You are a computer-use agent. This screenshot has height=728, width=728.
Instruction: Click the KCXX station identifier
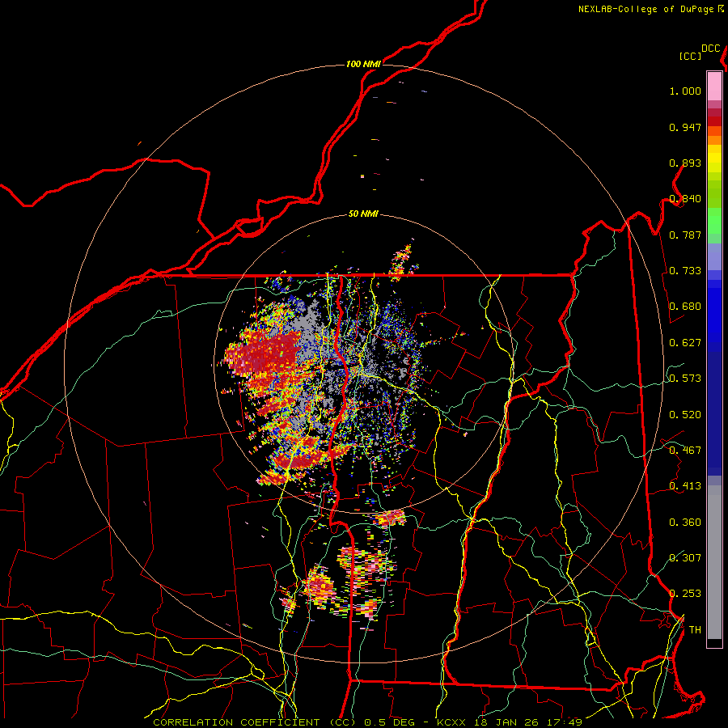tap(451, 722)
